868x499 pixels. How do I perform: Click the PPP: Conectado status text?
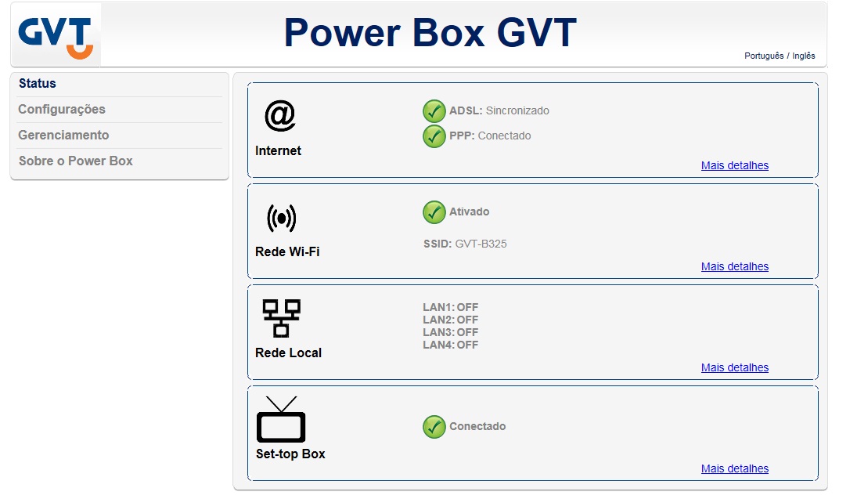490,136
